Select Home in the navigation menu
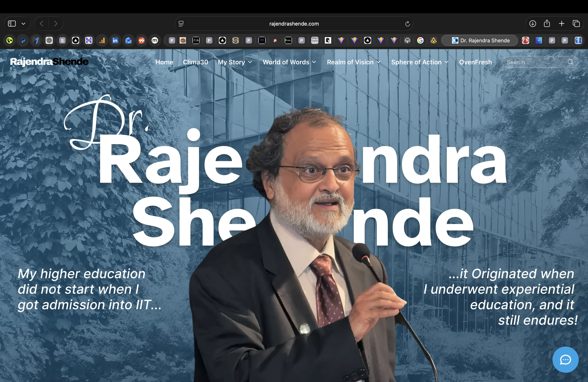The image size is (588, 382). click(x=164, y=62)
